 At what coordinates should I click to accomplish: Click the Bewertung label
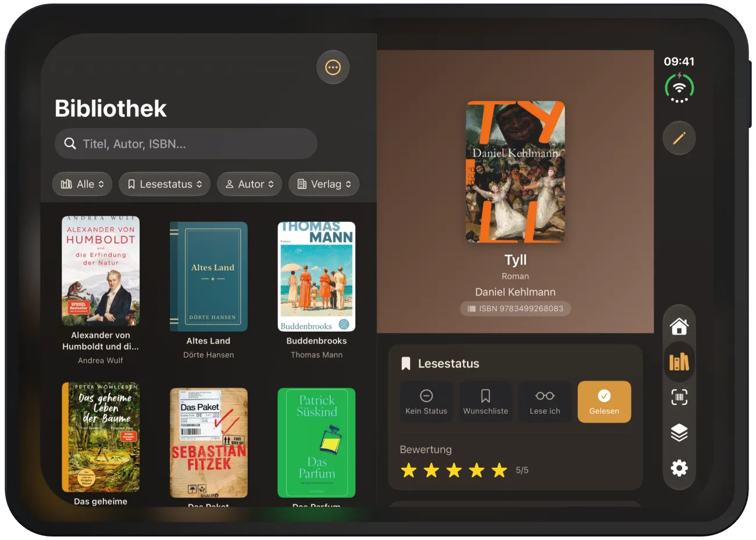point(426,450)
